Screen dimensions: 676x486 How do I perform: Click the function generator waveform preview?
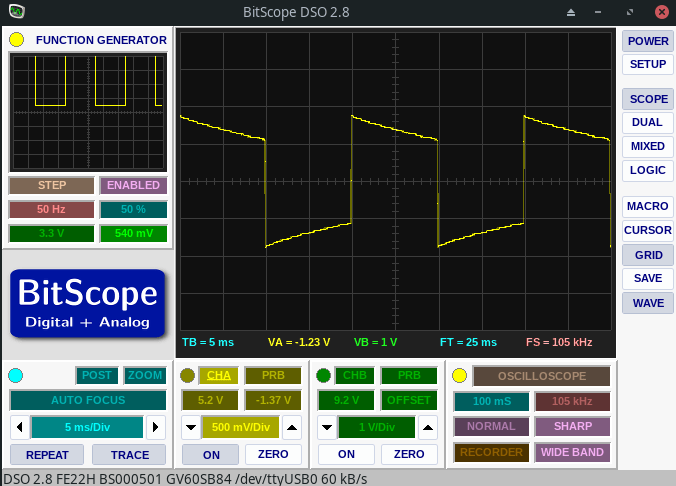coord(88,112)
